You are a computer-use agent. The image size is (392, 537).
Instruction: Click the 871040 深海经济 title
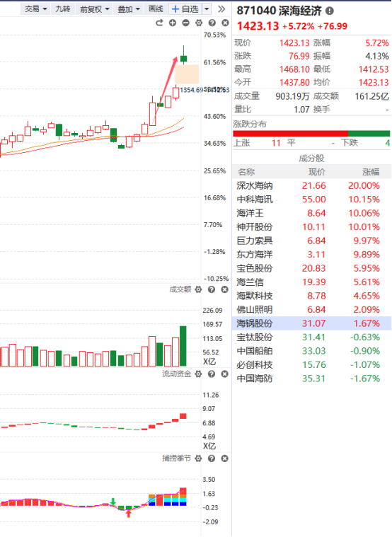[x=279, y=11]
